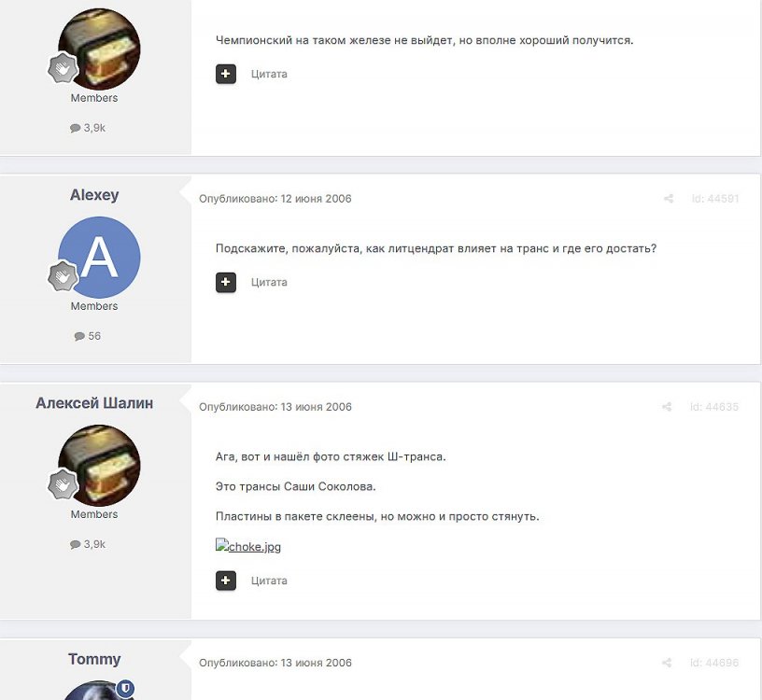Click the multiquote plus icon under Alexey's post
Viewport: 762px width, 700px height.
(225, 282)
